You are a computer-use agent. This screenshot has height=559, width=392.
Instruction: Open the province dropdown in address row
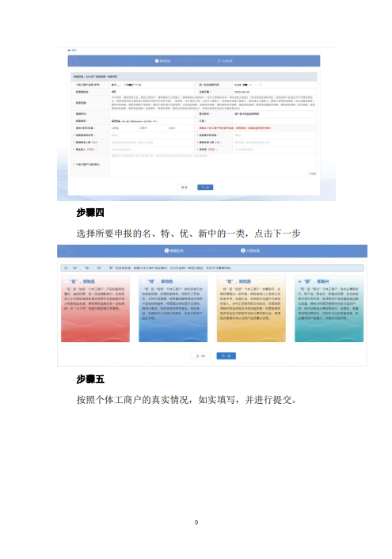pos(124,128)
